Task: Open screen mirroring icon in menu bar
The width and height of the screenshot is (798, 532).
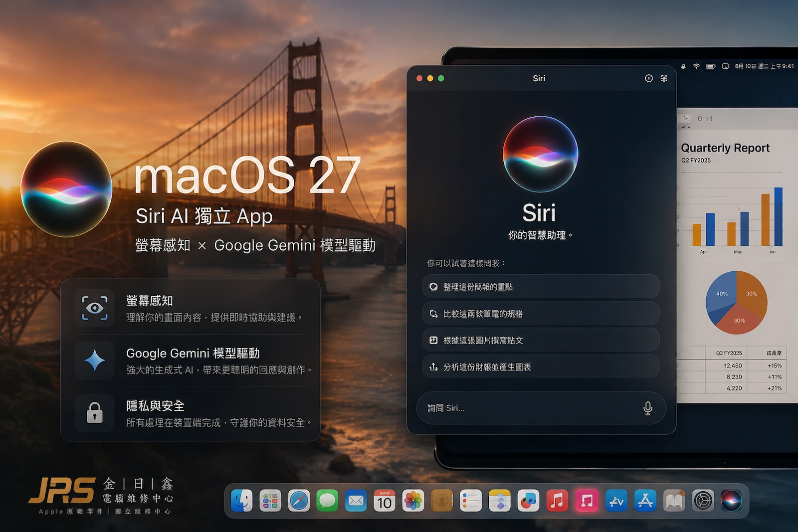Action: point(725,66)
